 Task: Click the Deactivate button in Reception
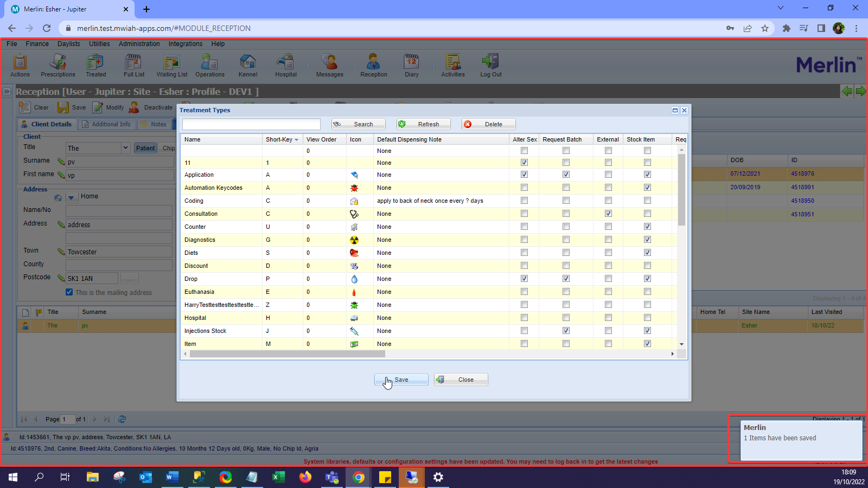click(151, 107)
